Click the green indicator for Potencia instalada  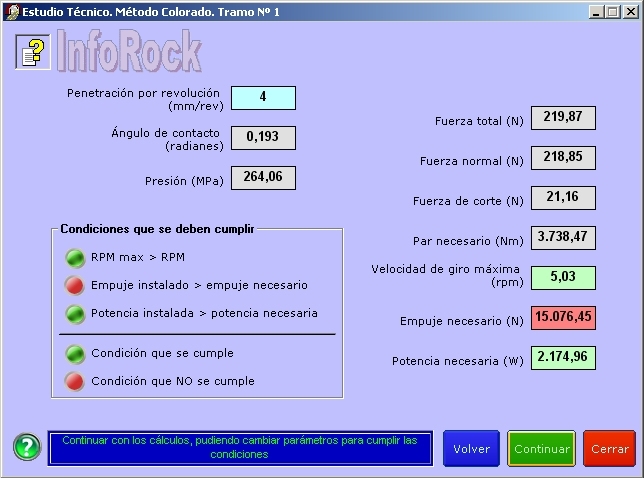point(75,313)
